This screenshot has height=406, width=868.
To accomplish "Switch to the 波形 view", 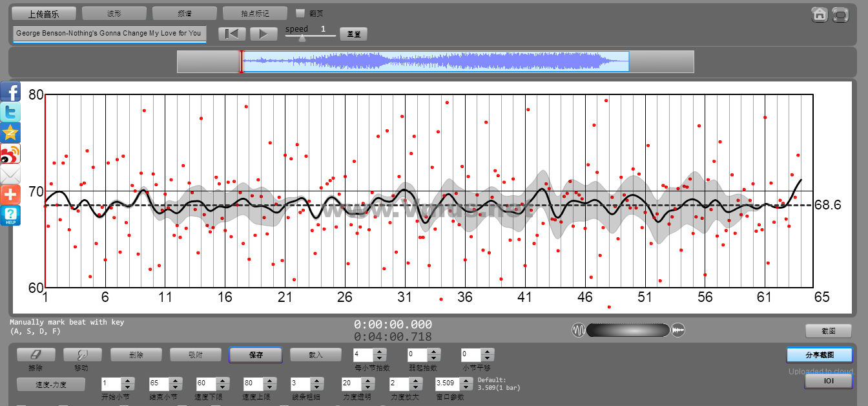I will pyautogui.click(x=114, y=13).
